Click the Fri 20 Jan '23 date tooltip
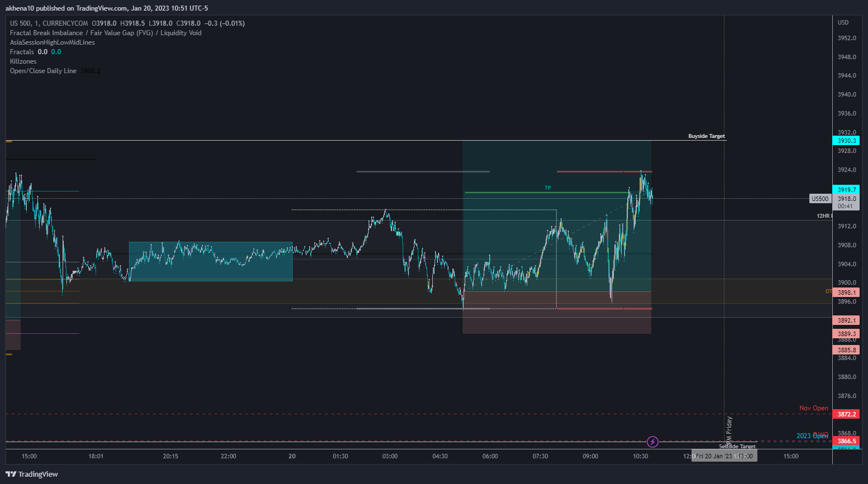 724,456
